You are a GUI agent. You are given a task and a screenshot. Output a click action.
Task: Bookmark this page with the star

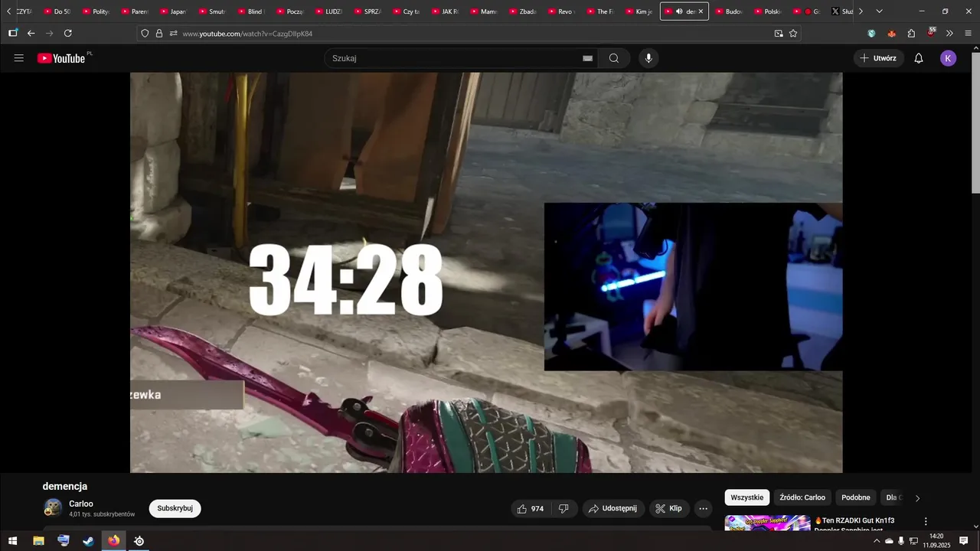(793, 34)
